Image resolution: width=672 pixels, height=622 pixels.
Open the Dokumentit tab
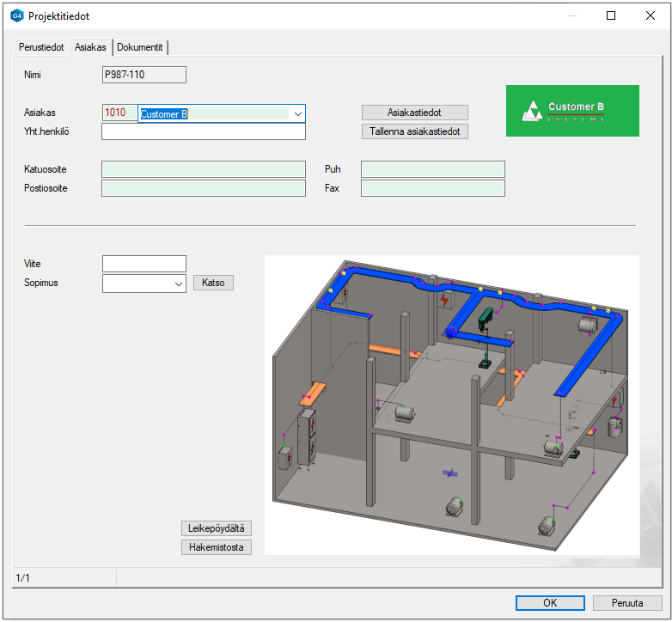[x=140, y=47]
